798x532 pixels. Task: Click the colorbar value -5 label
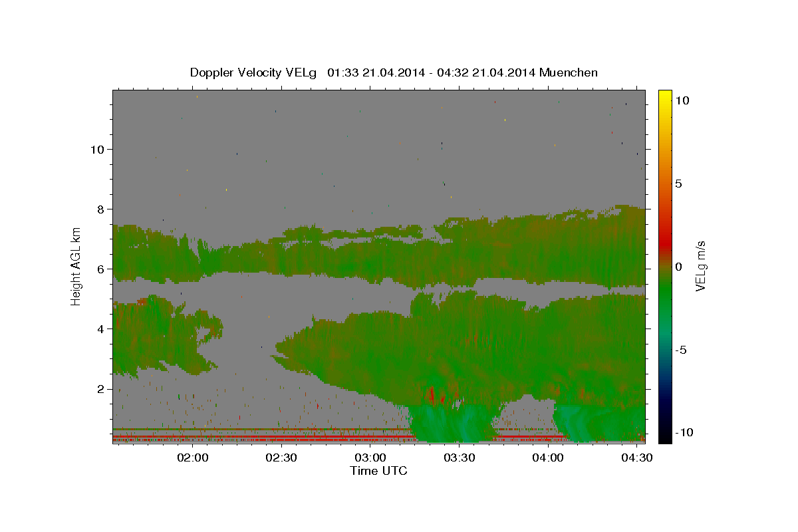(681, 349)
